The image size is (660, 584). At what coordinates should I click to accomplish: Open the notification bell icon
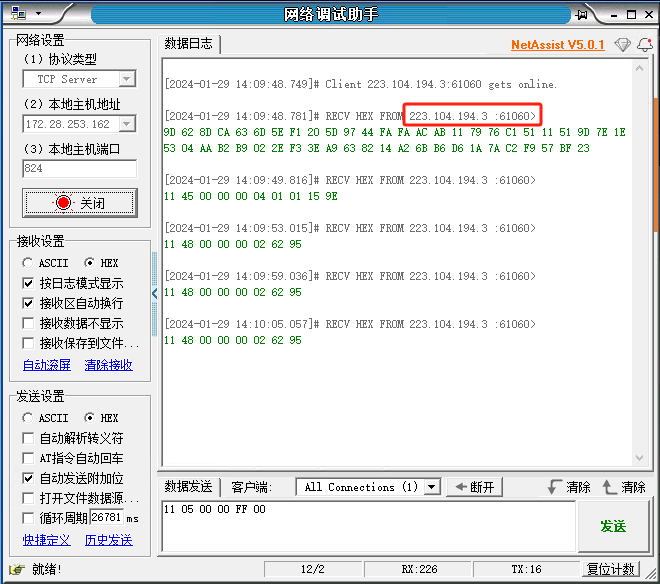[645, 44]
